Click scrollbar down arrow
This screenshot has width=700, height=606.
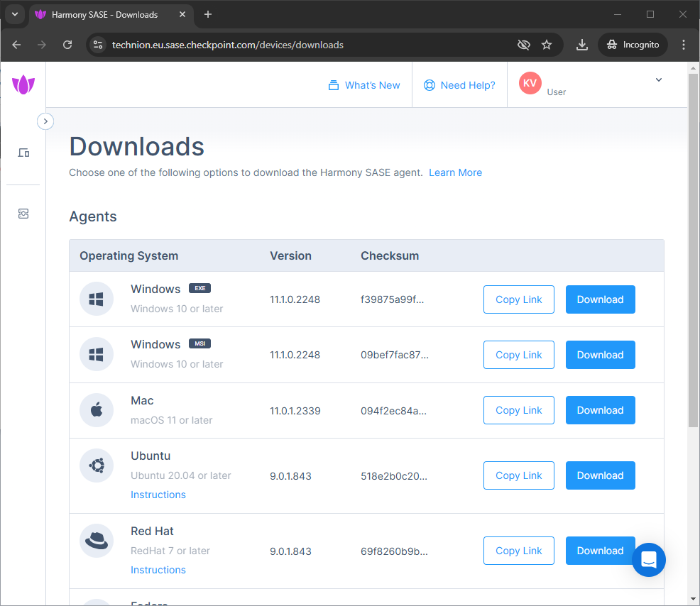693,599
